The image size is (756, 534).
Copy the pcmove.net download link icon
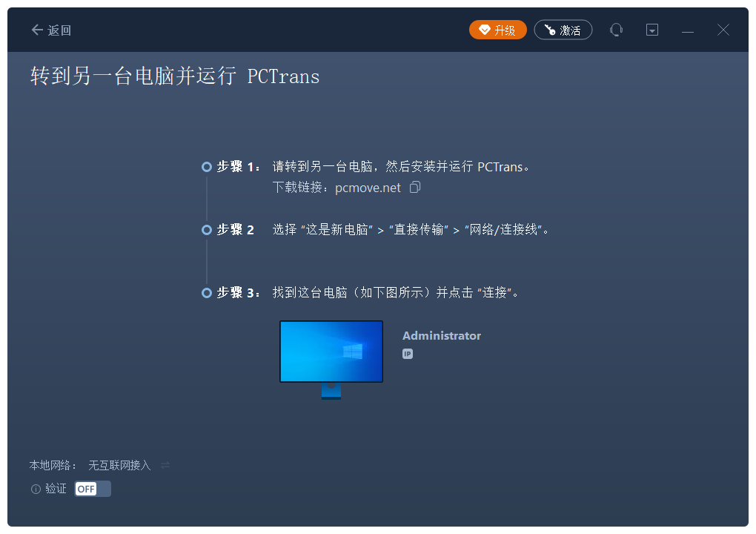coord(415,187)
